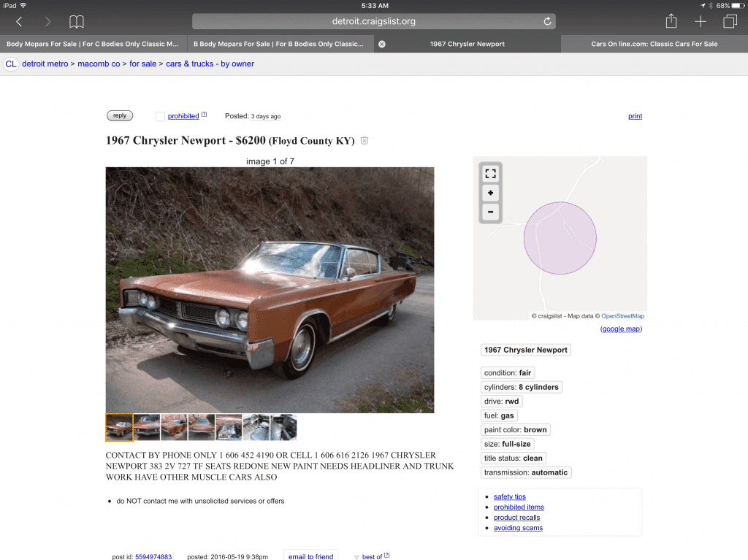Show all tabs overview icon

click(730, 21)
